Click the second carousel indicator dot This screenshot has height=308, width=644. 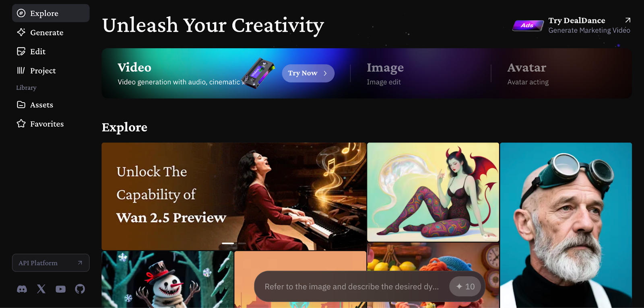tap(242, 243)
